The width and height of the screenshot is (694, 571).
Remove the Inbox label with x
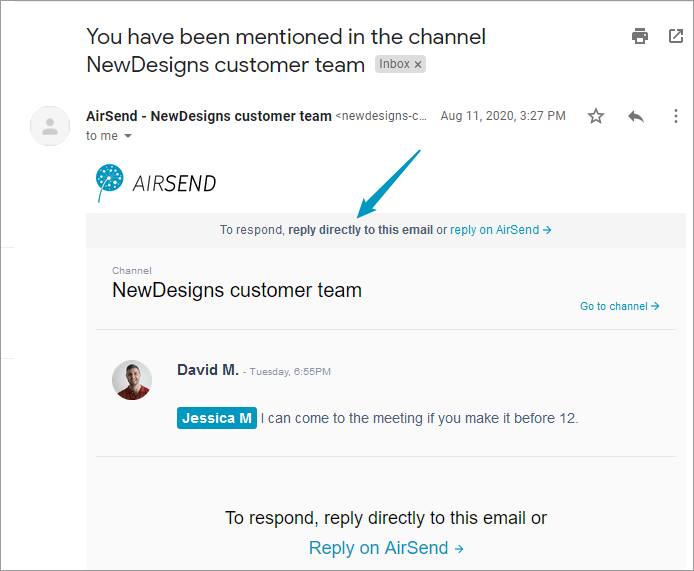click(x=418, y=65)
